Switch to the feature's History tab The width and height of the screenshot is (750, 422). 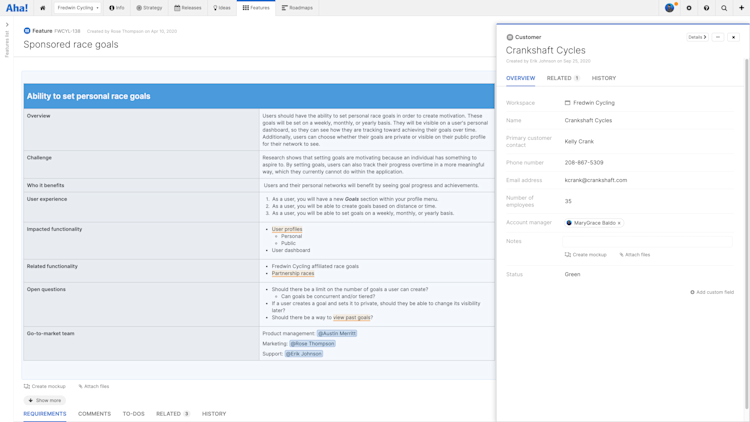click(214, 414)
